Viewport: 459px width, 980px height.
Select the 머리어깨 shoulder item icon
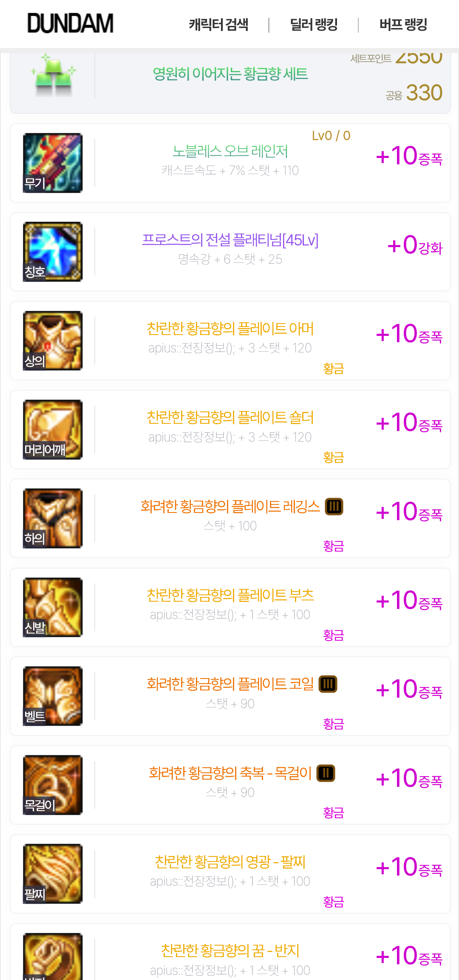click(x=53, y=429)
